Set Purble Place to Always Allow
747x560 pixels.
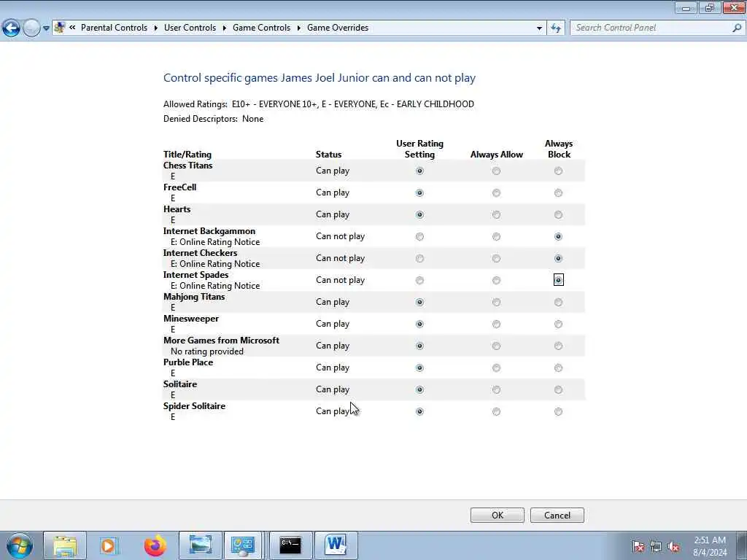496,368
